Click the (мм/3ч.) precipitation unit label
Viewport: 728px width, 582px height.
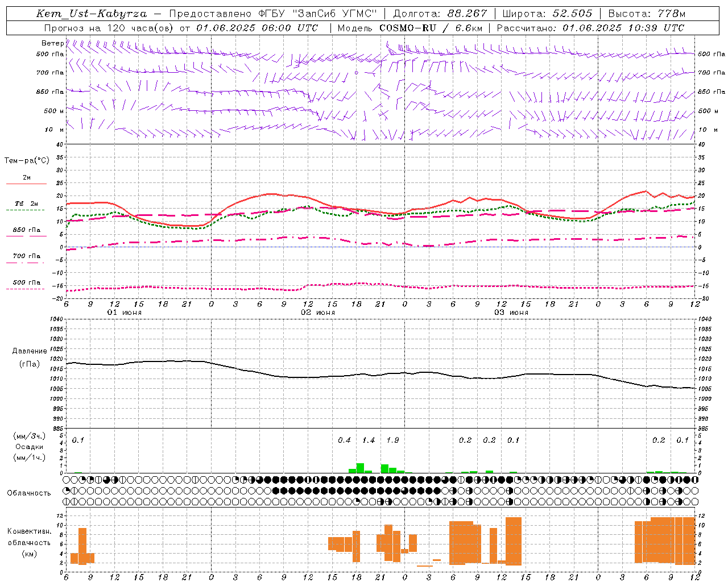pos(30,436)
